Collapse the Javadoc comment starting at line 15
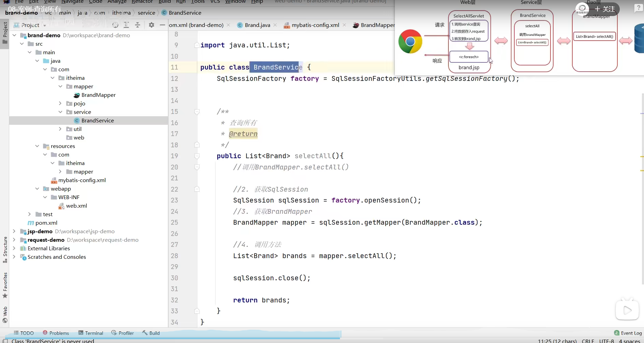The height and width of the screenshot is (343, 644). [197, 111]
